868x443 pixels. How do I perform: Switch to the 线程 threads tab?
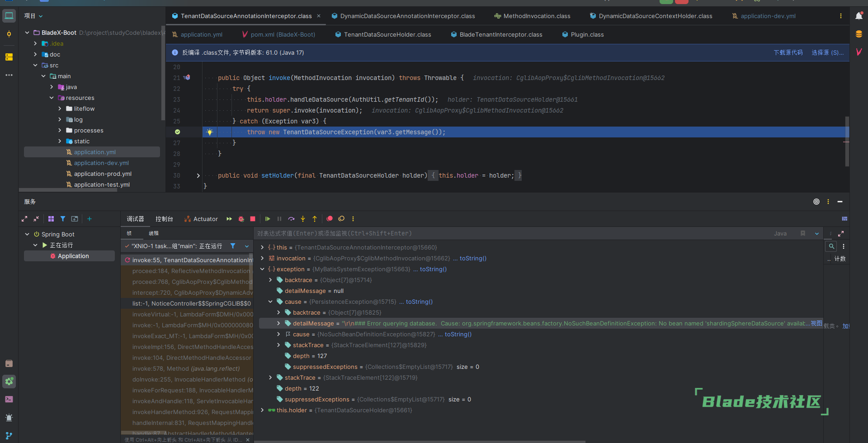pyautogui.click(x=154, y=233)
